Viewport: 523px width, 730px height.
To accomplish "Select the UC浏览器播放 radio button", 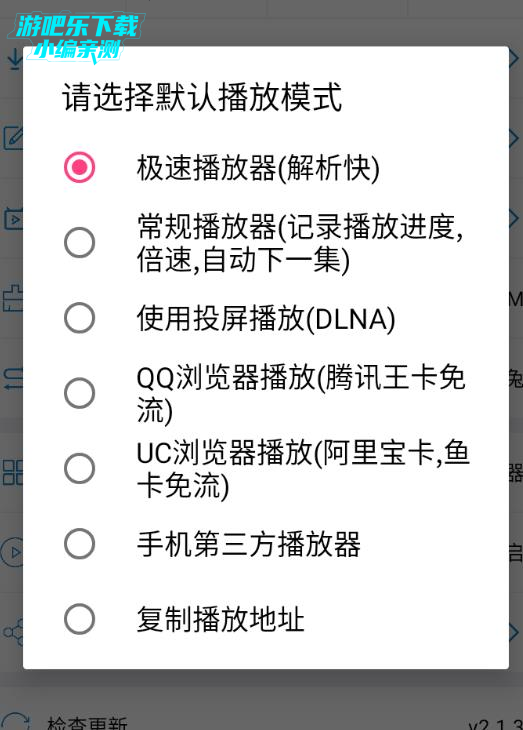I will coord(80,468).
